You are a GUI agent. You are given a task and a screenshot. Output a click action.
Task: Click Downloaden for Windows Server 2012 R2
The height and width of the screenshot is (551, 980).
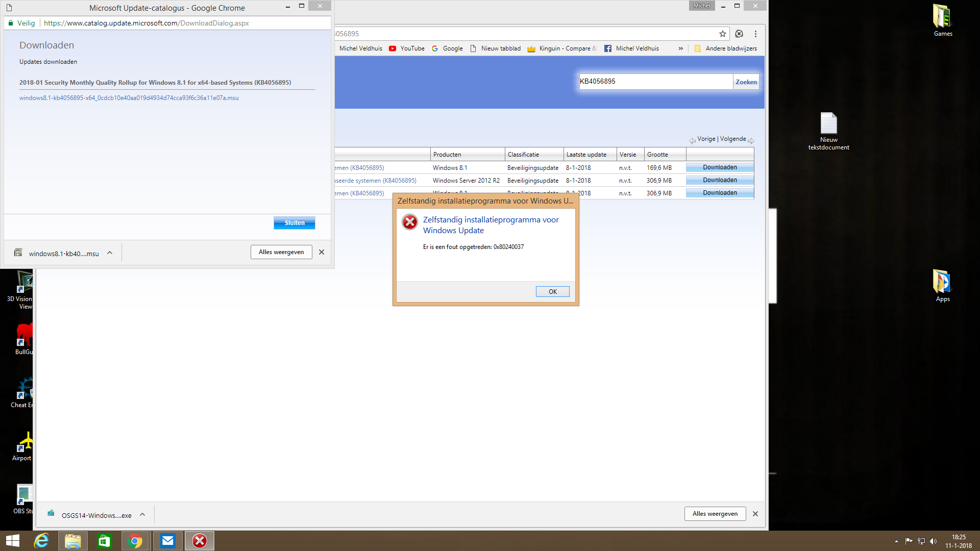[x=720, y=180]
